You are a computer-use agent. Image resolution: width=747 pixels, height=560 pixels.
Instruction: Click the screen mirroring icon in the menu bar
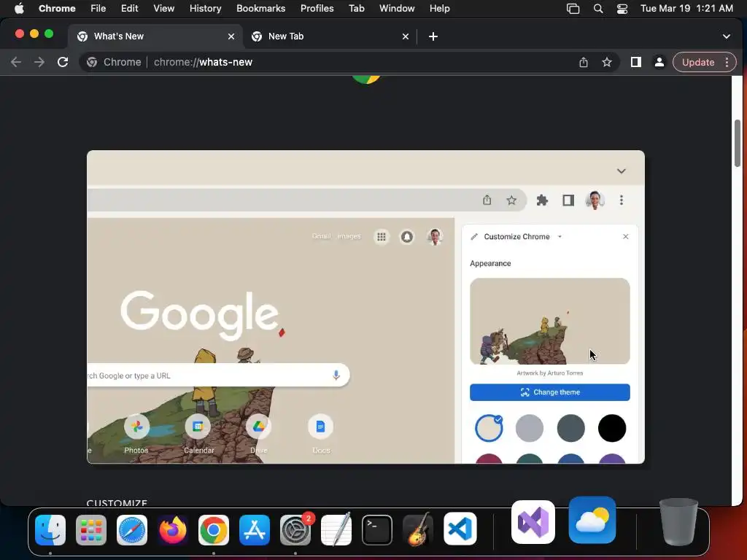[x=573, y=9]
